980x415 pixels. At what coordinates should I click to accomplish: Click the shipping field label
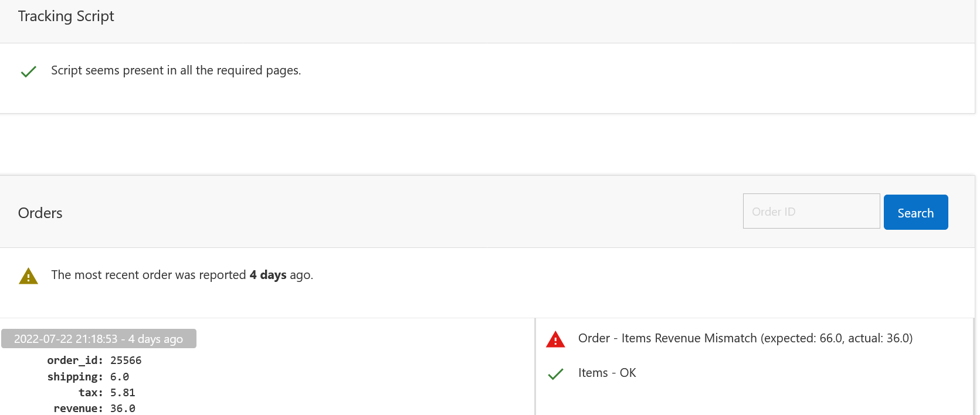(75, 377)
